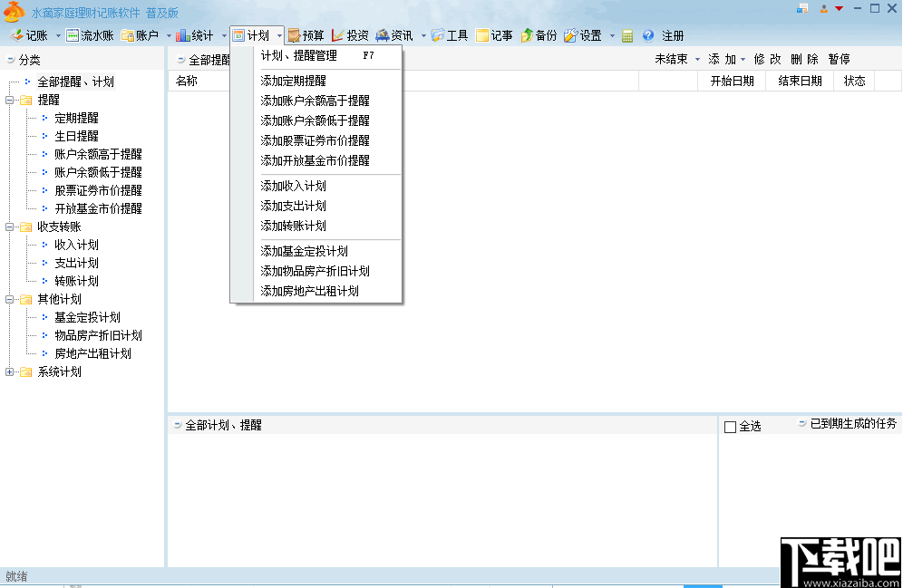This screenshot has width=903, height=588.
Task: Collapse the 全部计划、提醒 panel header
Action: pyautogui.click(x=178, y=425)
